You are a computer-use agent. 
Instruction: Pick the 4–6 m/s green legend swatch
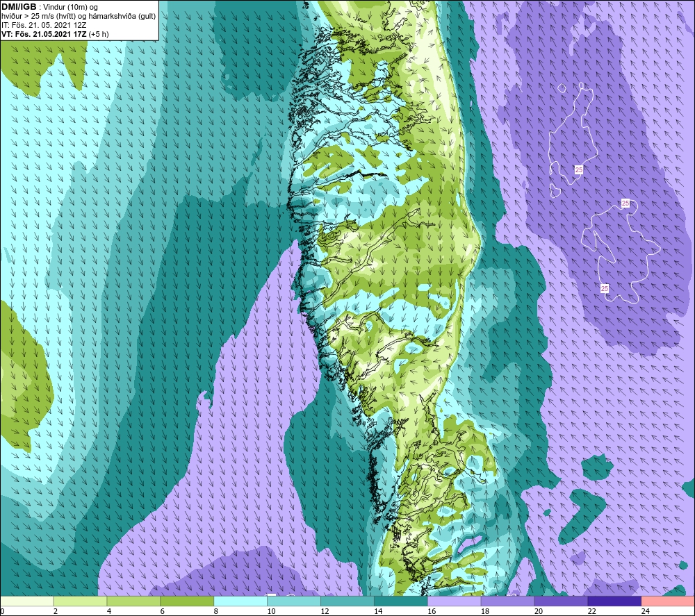coord(133,601)
